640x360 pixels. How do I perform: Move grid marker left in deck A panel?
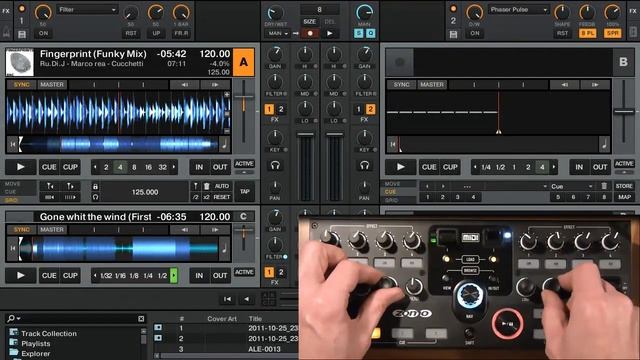(x=49, y=186)
